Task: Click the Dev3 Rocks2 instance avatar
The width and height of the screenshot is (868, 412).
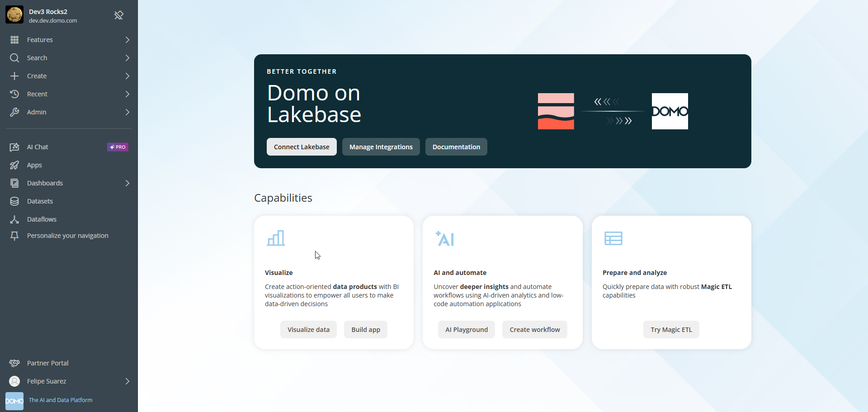Action: click(x=14, y=15)
